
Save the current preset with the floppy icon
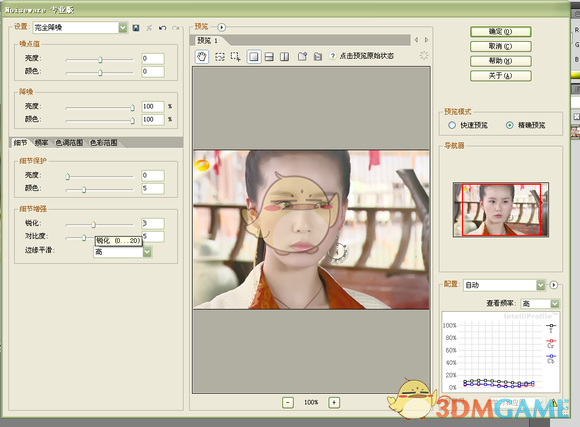[x=136, y=28]
